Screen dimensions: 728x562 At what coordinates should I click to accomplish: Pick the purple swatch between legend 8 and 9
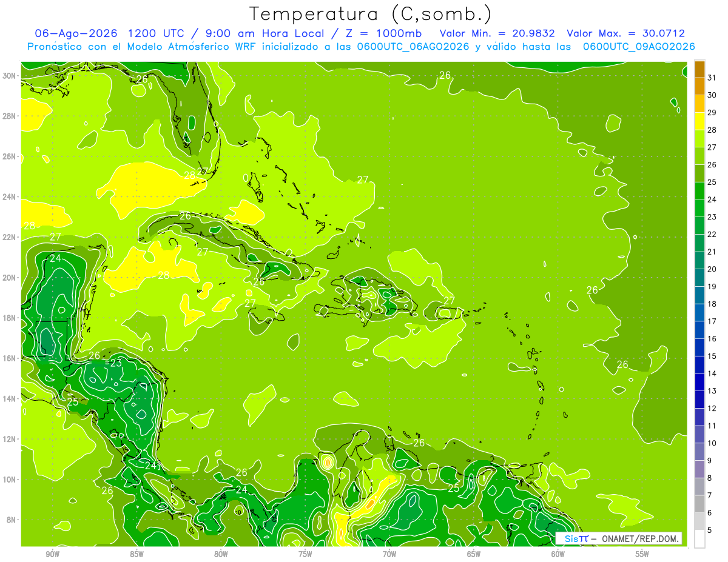click(x=699, y=469)
